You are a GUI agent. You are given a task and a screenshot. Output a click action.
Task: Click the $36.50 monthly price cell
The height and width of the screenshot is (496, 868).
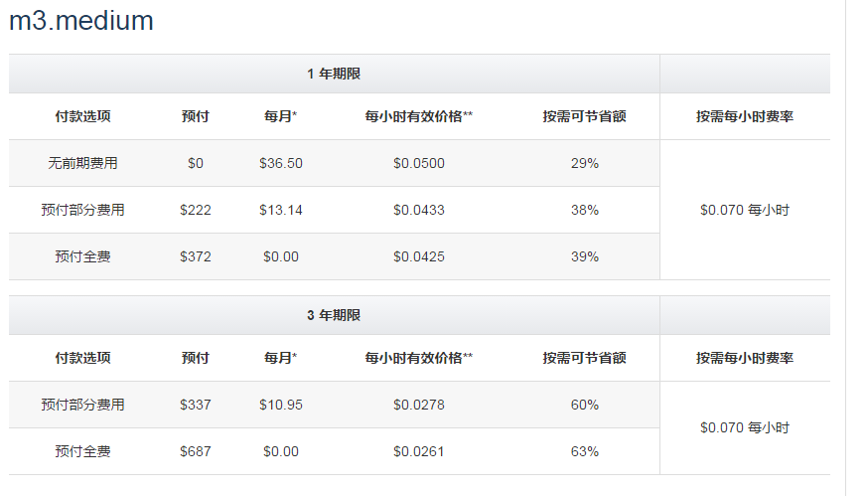coord(281,163)
